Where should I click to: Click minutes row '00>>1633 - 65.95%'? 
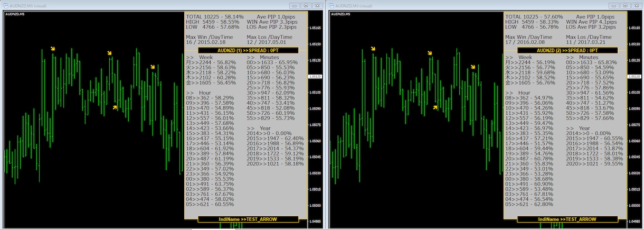(x=271, y=62)
